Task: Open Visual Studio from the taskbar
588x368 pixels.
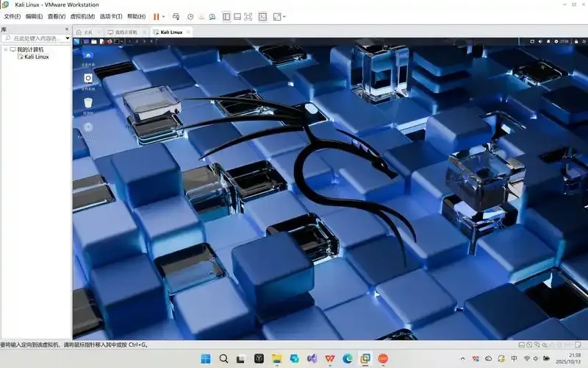Action: pyautogui.click(x=312, y=358)
